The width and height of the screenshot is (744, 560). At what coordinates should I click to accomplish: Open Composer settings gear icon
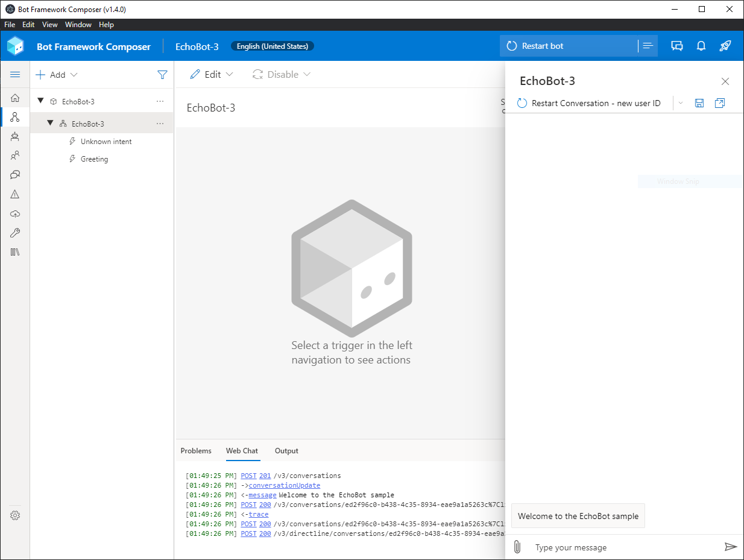tap(15, 515)
